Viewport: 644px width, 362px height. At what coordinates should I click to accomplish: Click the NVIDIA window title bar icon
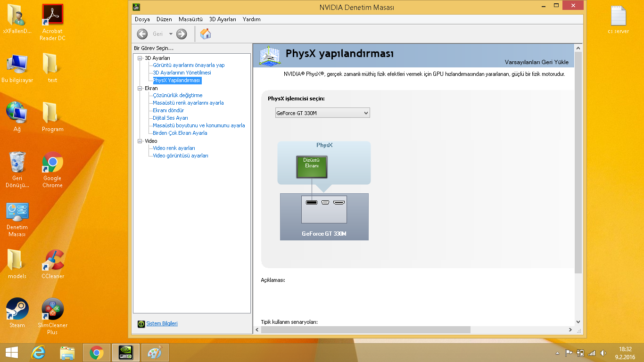(x=136, y=7)
